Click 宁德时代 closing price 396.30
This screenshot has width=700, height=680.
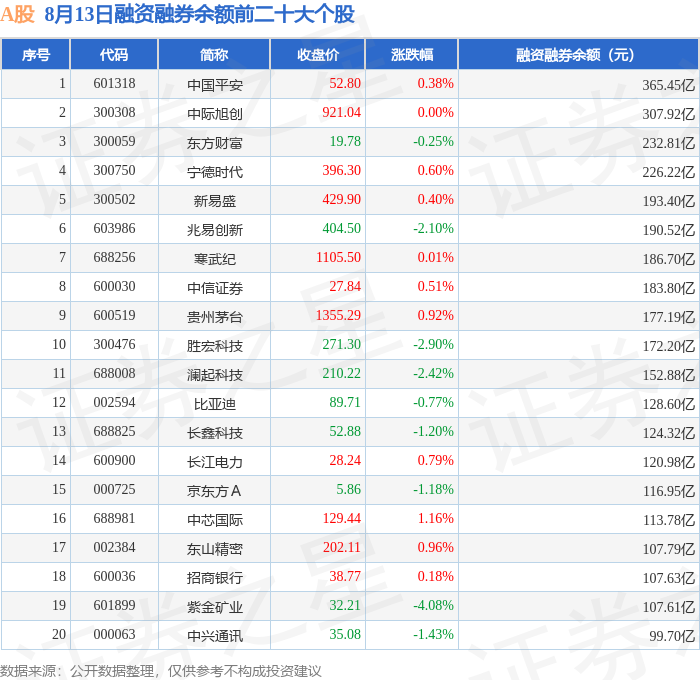[x=342, y=170]
